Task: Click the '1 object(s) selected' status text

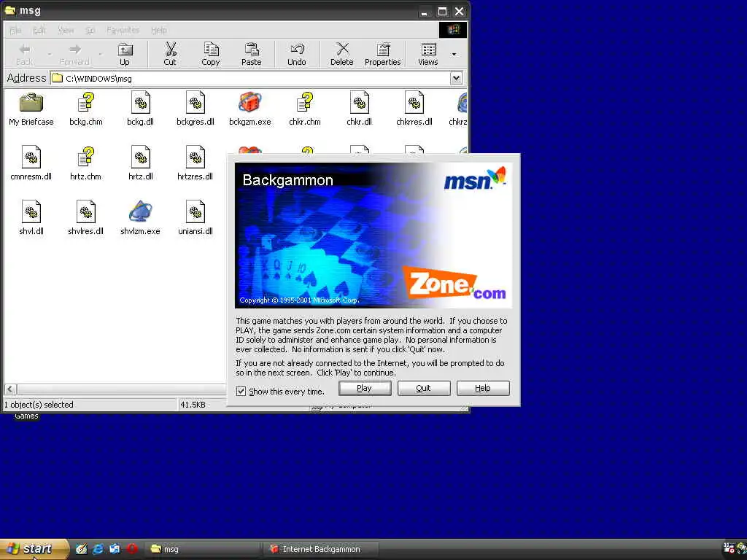Action: [x=39, y=405]
